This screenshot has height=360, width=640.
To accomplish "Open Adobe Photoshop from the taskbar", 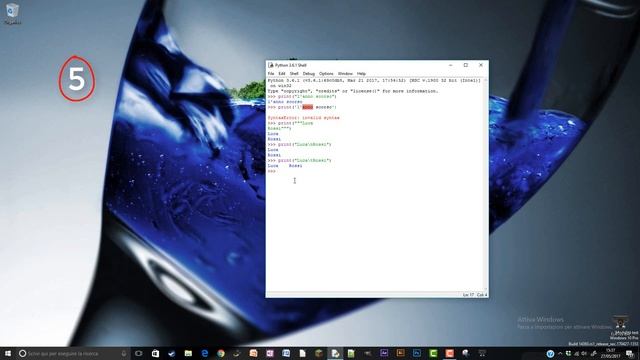I will (x=417, y=353).
